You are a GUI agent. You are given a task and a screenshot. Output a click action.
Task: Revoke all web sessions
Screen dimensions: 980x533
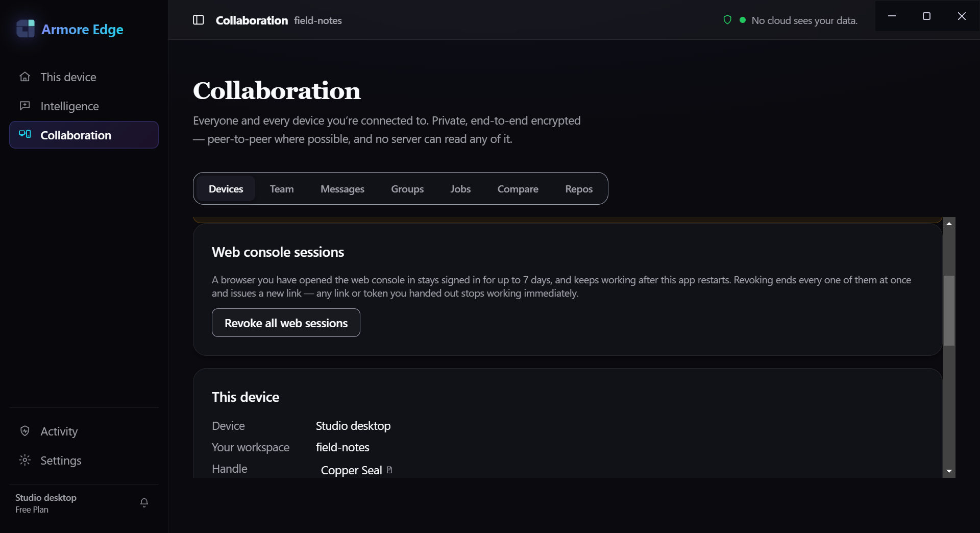click(x=286, y=323)
